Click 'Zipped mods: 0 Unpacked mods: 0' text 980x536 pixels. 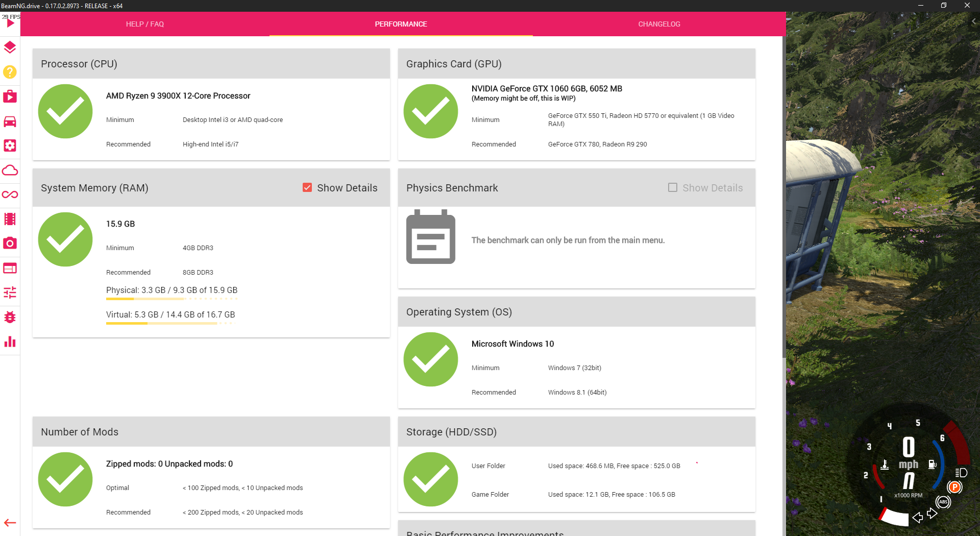coord(169,464)
